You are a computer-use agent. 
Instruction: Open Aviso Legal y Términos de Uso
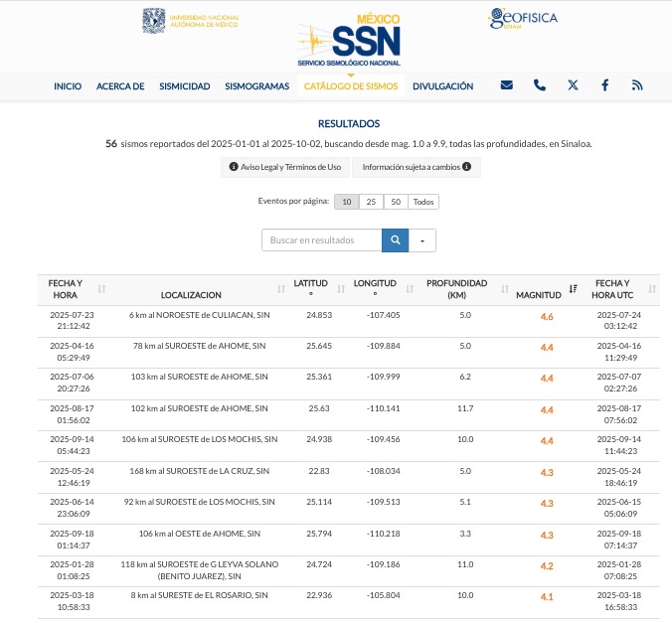click(285, 167)
